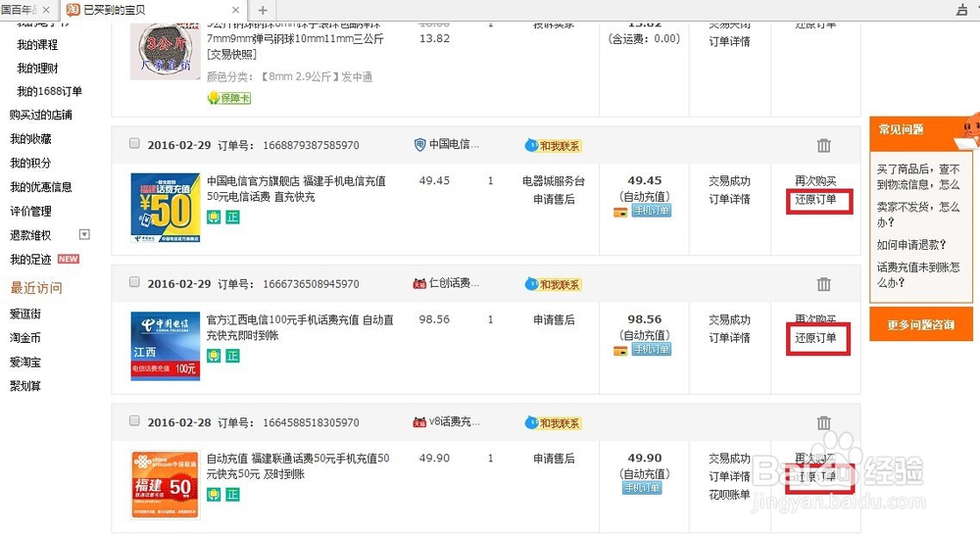
Task: Delete order 1664588518305970 with trash icon
Action: click(x=824, y=423)
